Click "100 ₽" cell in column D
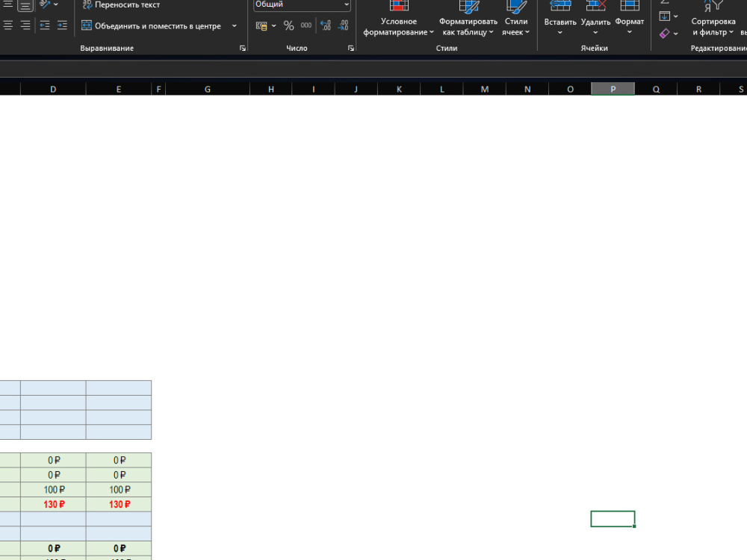The image size is (747, 560). tap(53, 490)
